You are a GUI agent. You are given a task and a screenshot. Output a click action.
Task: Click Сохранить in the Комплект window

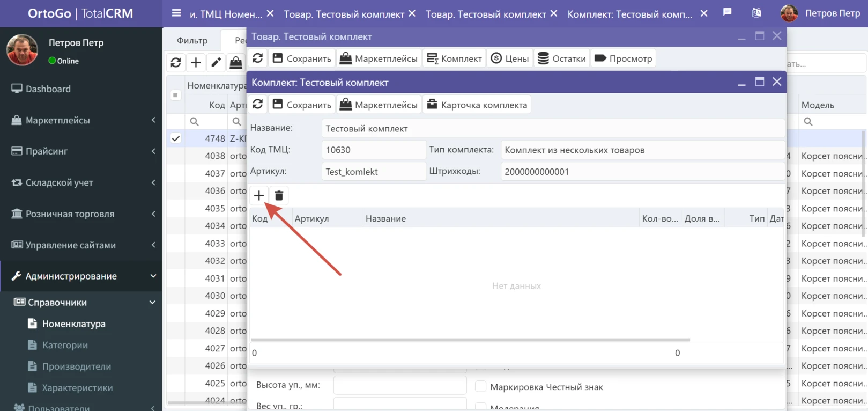[x=302, y=105]
